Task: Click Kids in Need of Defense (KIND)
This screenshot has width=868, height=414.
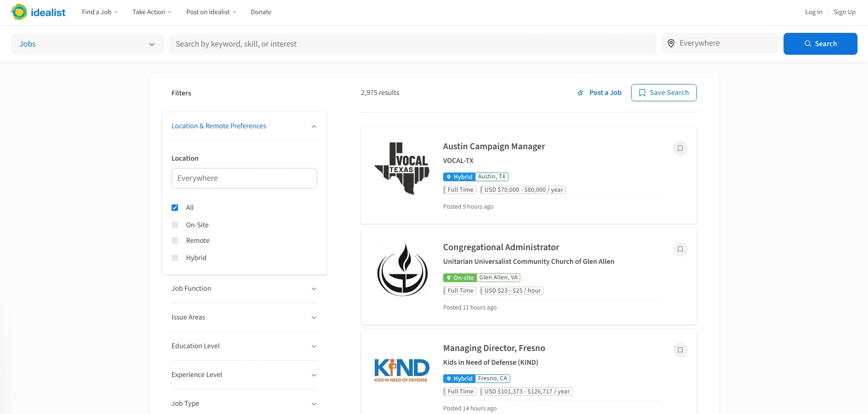Action: click(491, 362)
